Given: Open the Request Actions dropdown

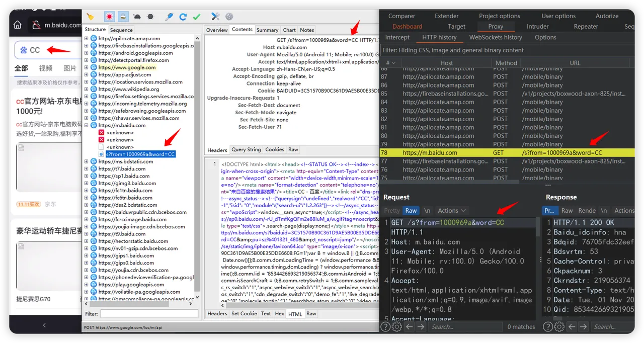Looking at the screenshot, I should click(452, 211).
